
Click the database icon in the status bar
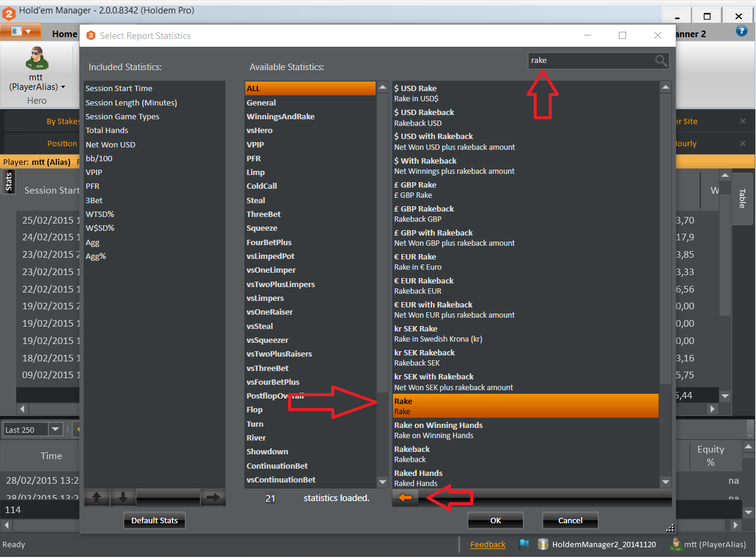click(543, 544)
